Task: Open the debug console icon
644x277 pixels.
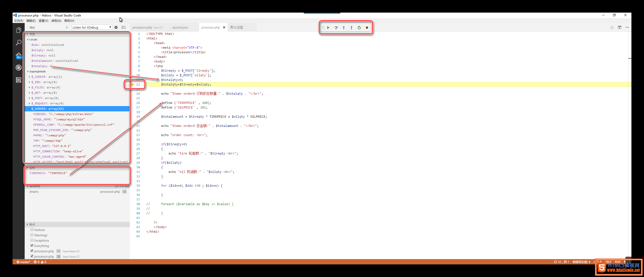Action: tap(124, 27)
